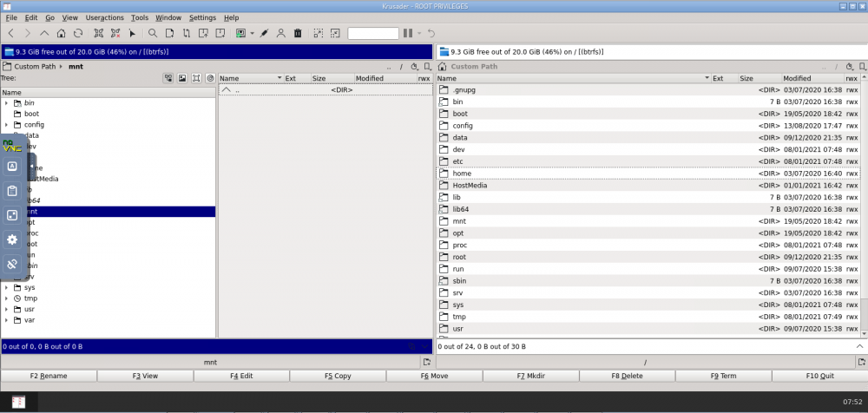Open noVNC clipboard panel
The image size is (868, 413).
click(12, 191)
